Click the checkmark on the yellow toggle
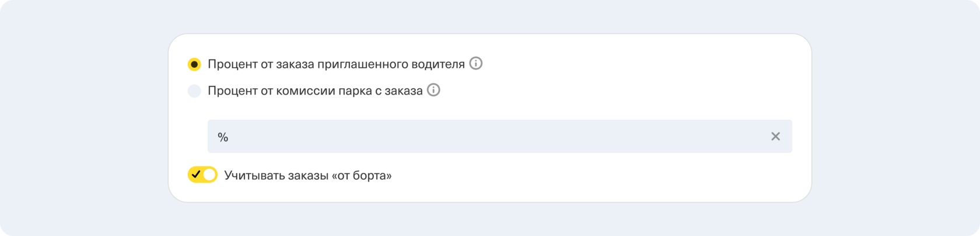This screenshot has width=980, height=236. point(196,175)
